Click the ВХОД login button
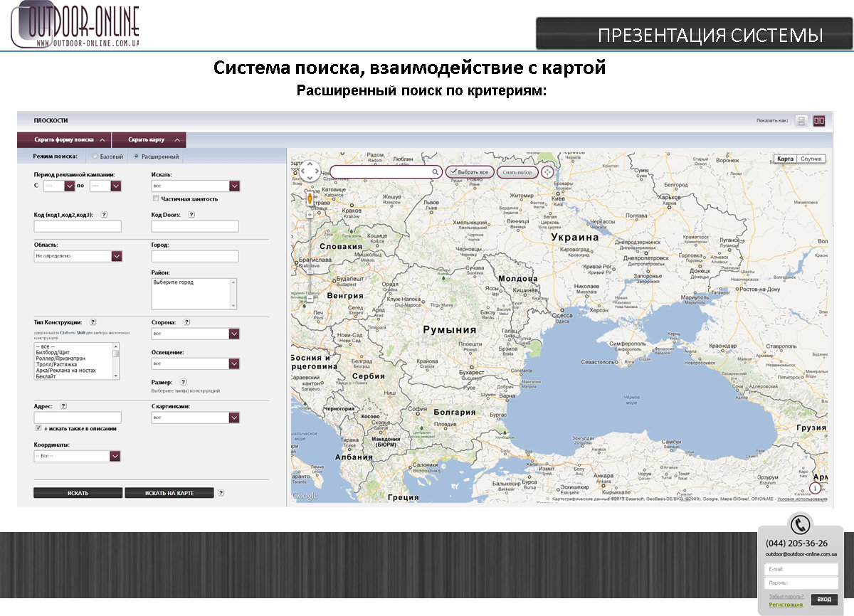 [x=824, y=600]
